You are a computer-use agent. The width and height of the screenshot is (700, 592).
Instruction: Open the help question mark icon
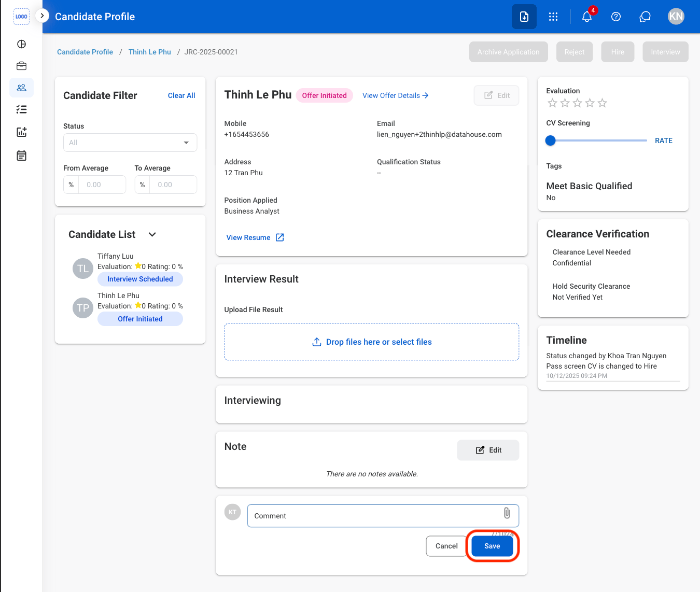click(616, 17)
